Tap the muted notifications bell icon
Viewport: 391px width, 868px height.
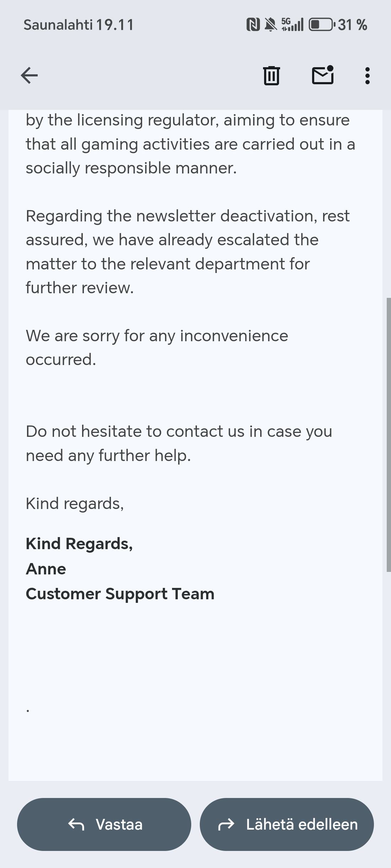271,25
